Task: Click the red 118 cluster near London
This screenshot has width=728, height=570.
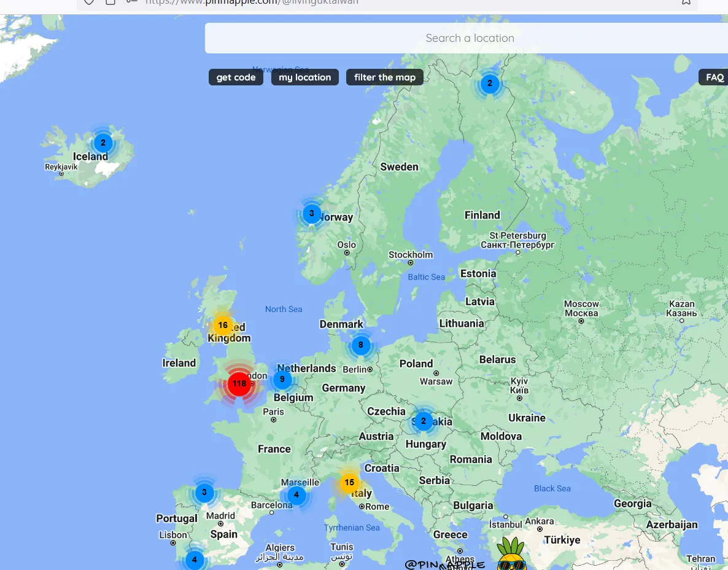Action: pos(239,384)
